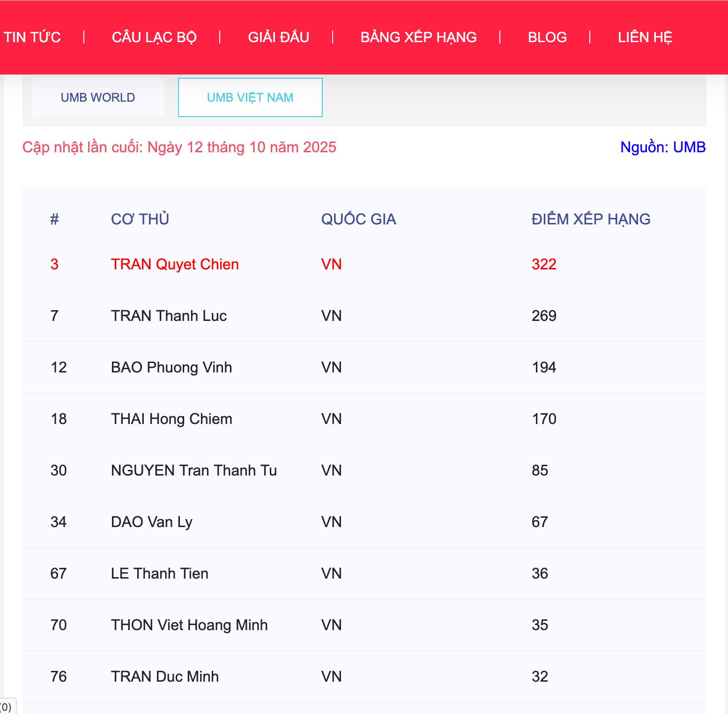Click the CƠ THỦ column header

140,219
